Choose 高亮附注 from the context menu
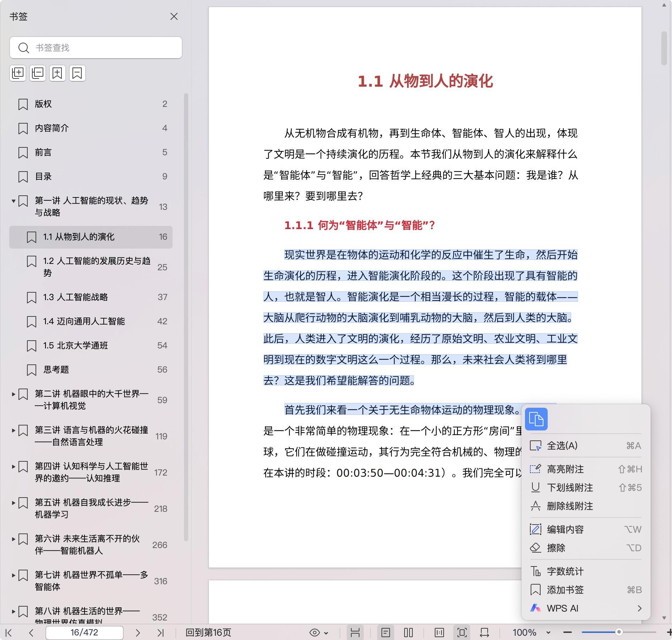 point(565,469)
